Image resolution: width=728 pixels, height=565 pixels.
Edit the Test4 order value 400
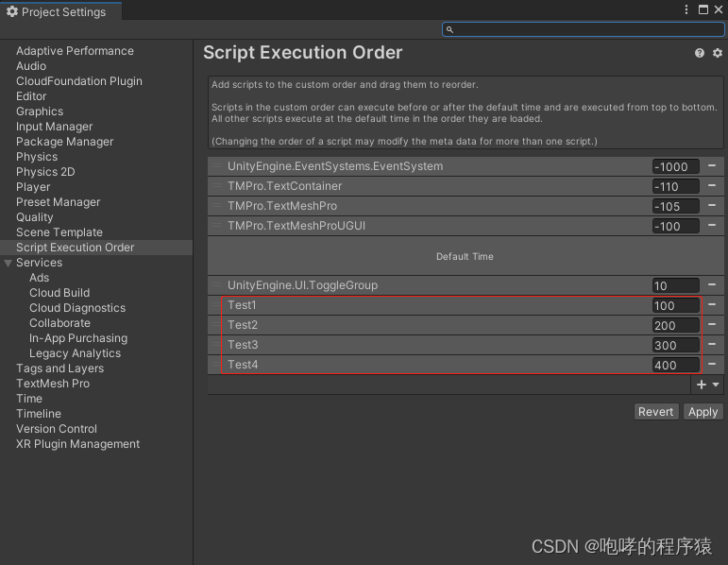tap(675, 366)
